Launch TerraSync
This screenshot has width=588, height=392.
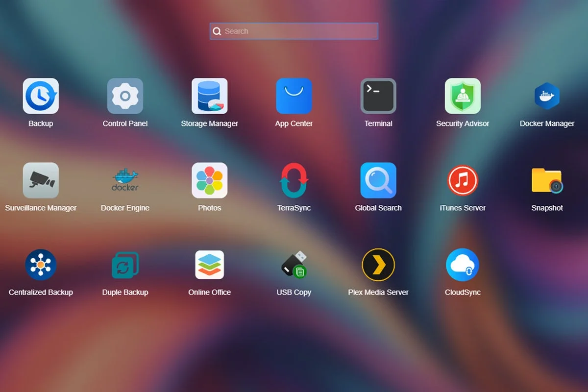click(x=294, y=180)
